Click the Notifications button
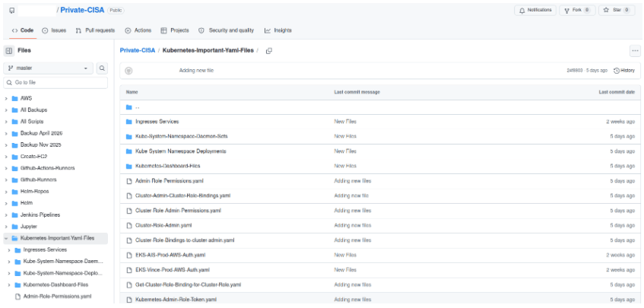This screenshot has height=308, width=644. (x=535, y=11)
